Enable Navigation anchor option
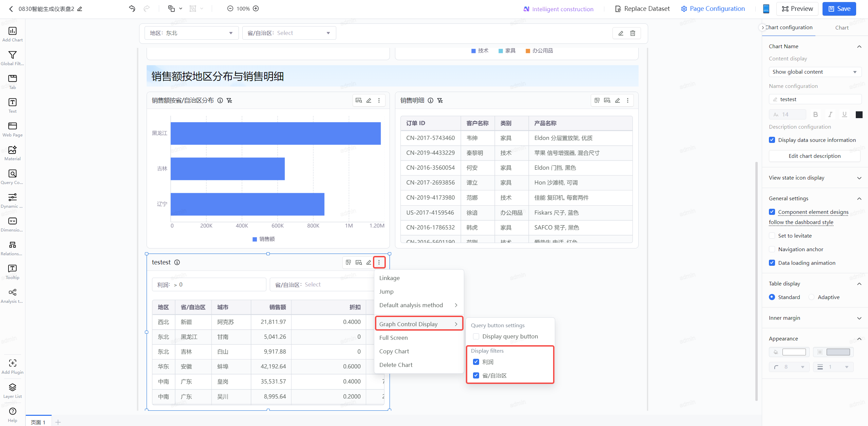 (772, 249)
